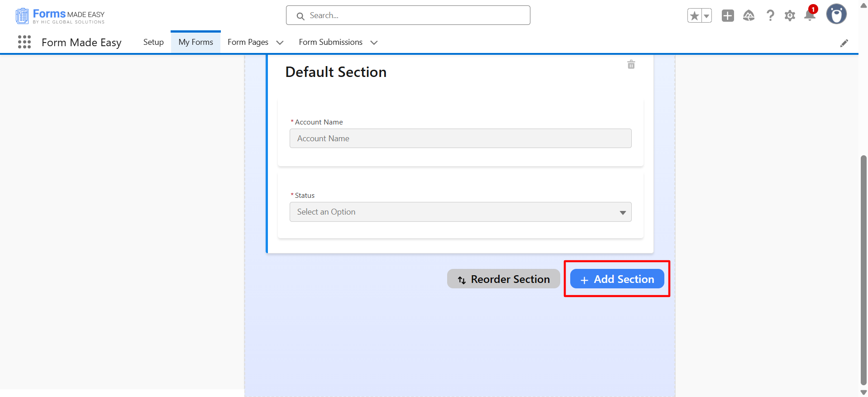The image size is (868, 397).
Task: Expand the favorites list dropdown arrow
Action: (706, 16)
